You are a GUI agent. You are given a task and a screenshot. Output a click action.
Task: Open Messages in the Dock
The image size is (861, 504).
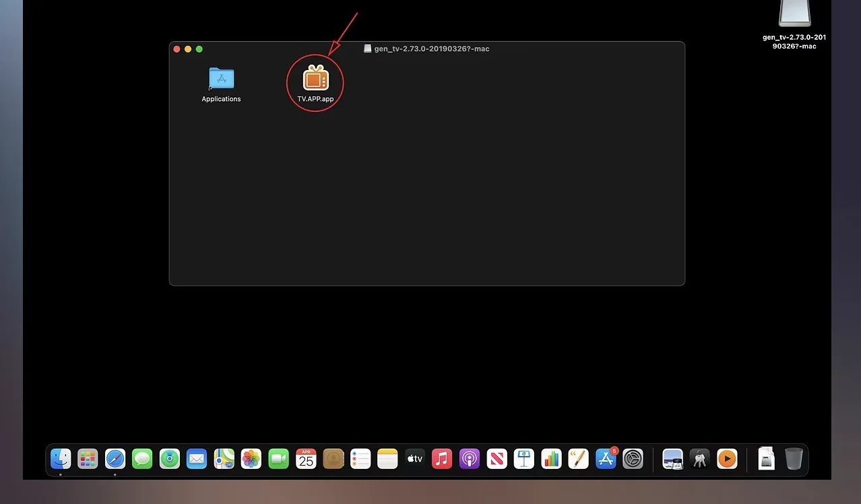tap(142, 459)
